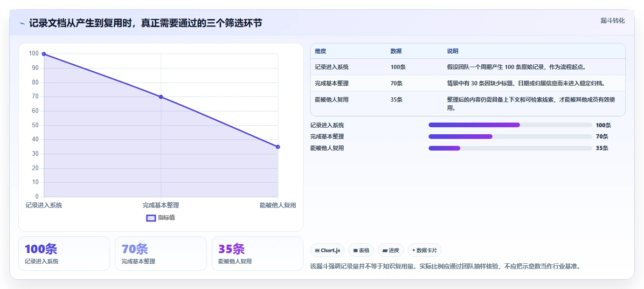Click the 能被他人复用 label left of the progress bar
The width and height of the screenshot is (644, 289).
tap(327, 148)
